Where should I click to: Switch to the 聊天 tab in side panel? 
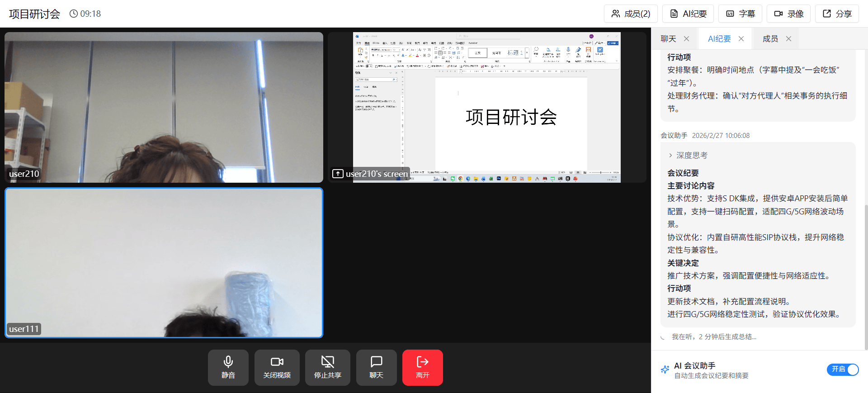pyautogui.click(x=668, y=39)
